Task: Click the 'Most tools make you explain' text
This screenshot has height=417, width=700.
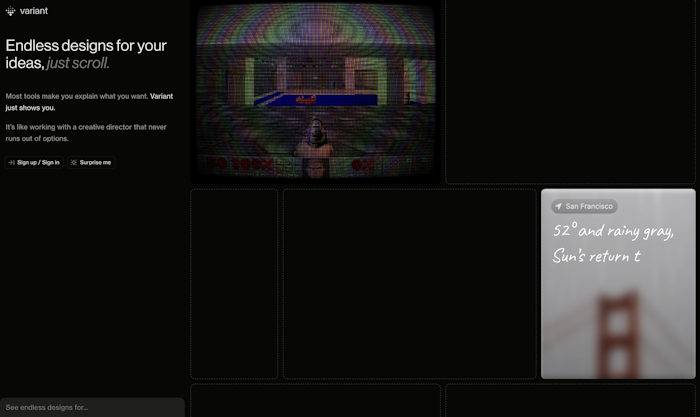Action: coord(49,96)
